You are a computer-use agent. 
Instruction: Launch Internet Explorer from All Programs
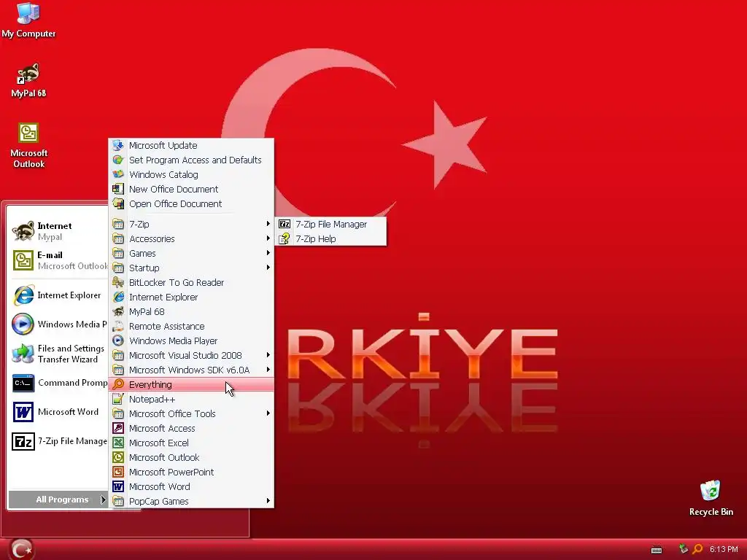point(192,297)
